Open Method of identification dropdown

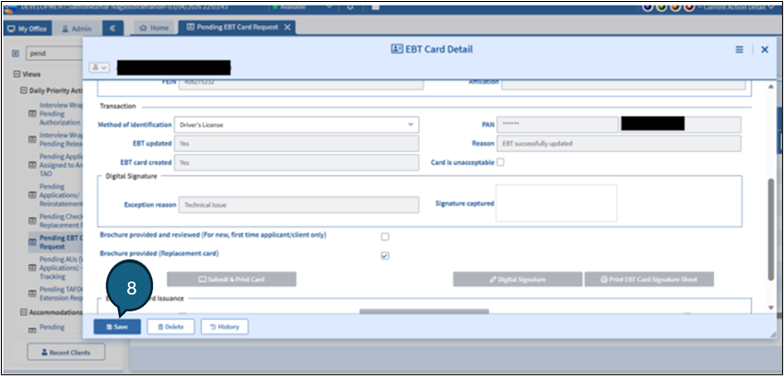point(296,124)
